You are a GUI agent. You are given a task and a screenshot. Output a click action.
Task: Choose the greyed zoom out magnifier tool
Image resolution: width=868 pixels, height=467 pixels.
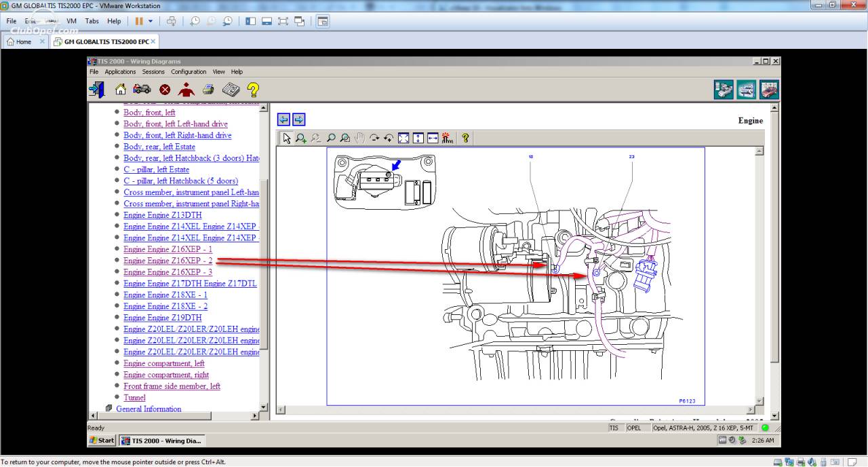tap(316, 138)
